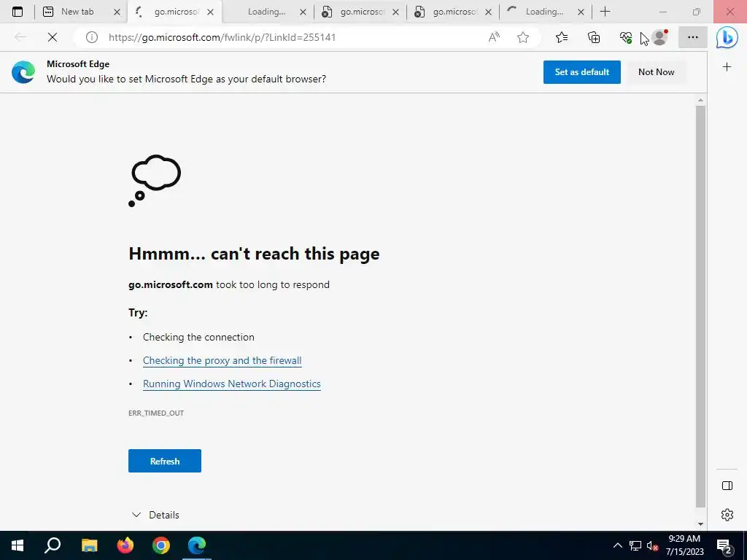This screenshot has width=747, height=560.
Task: Stop loading the page
Action: [53, 37]
